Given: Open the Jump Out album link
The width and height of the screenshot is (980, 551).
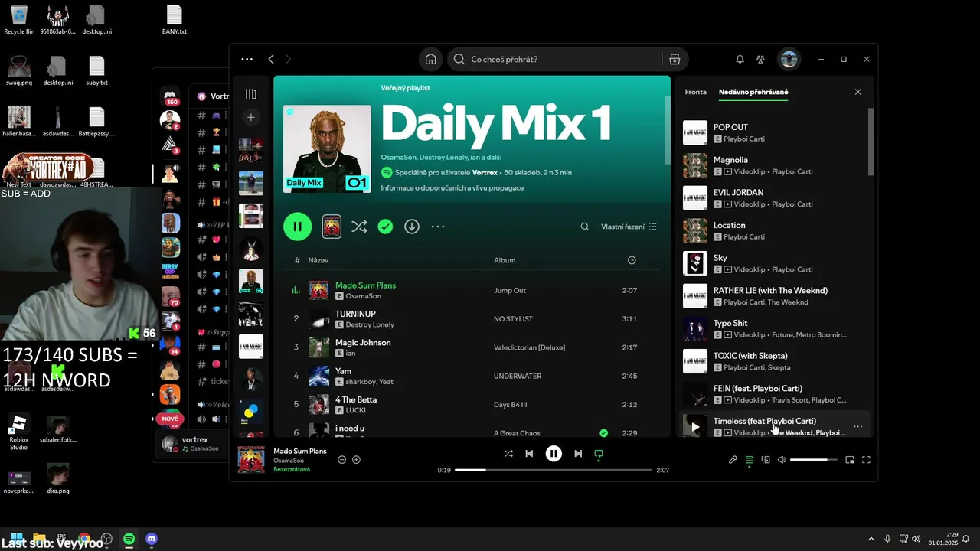Looking at the screenshot, I should (510, 290).
